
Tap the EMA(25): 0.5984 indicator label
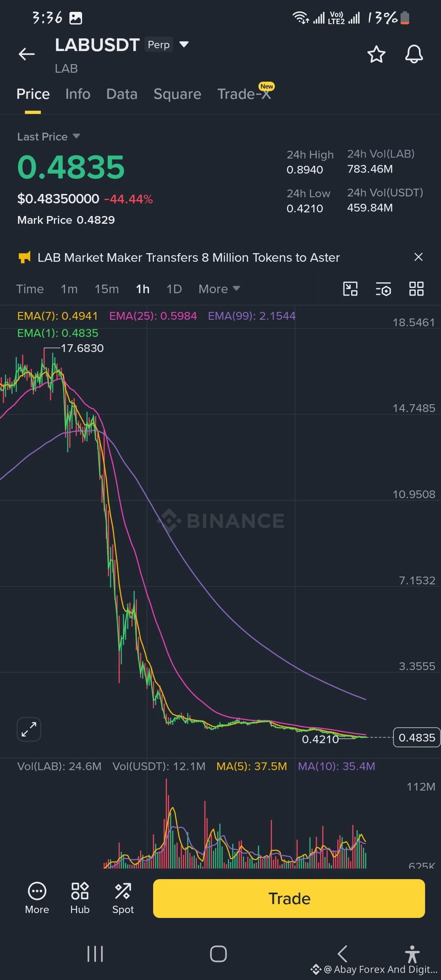(x=153, y=316)
